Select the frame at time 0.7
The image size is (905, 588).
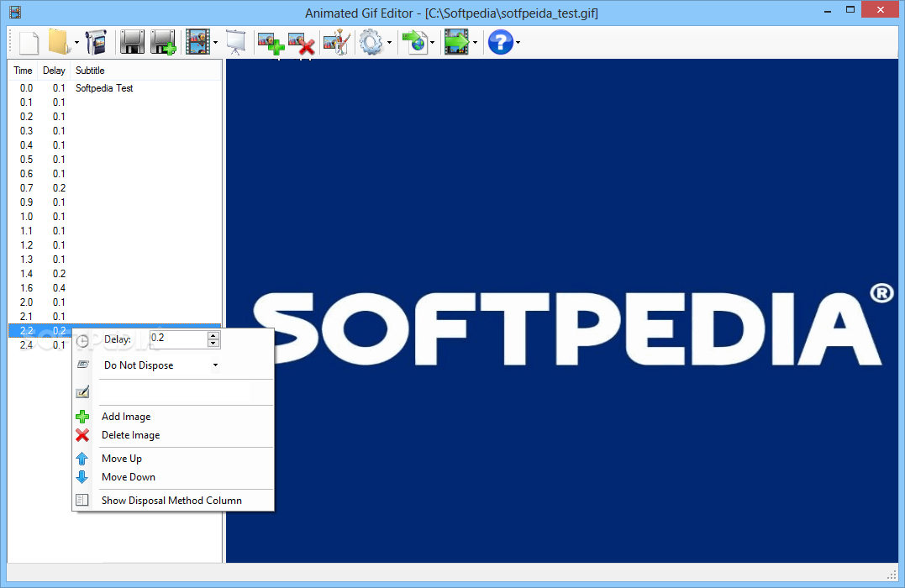click(115, 188)
